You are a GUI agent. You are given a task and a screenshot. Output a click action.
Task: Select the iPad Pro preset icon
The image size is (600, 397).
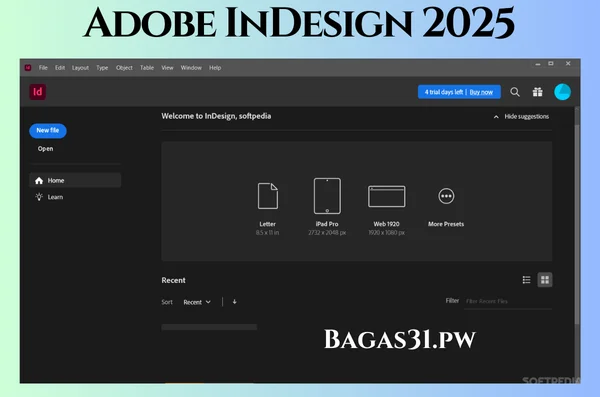pos(327,196)
